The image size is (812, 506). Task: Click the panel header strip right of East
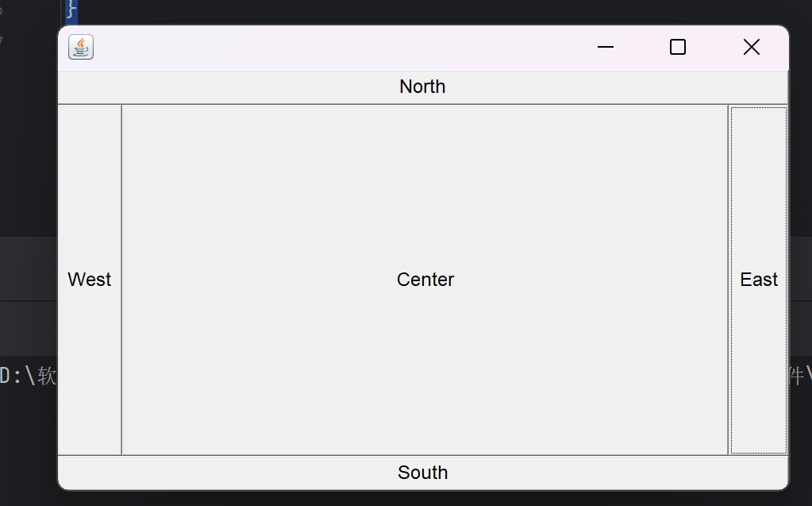[x=800, y=268]
